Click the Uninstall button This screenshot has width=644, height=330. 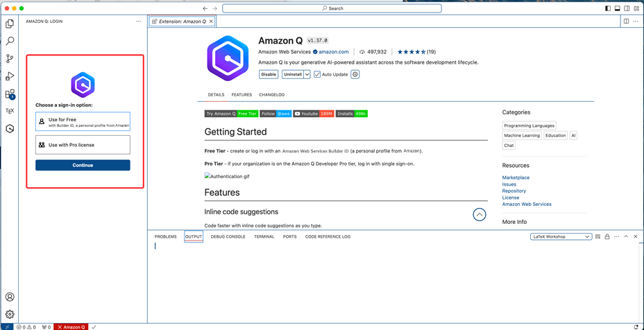pyautogui.click(x=292, y=74)
